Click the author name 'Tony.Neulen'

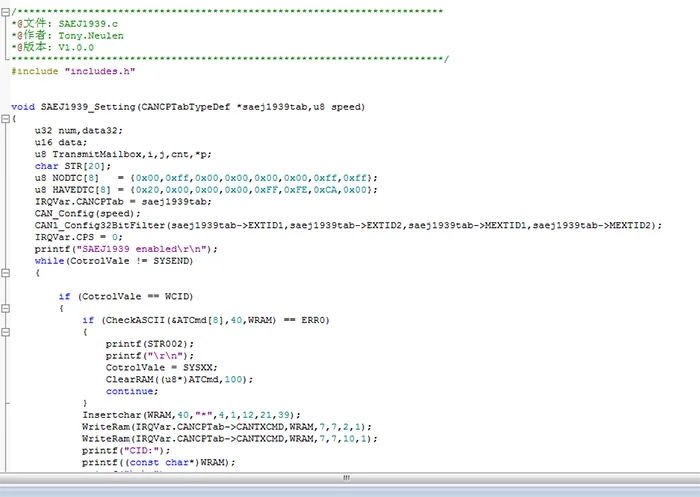[91, 36]
